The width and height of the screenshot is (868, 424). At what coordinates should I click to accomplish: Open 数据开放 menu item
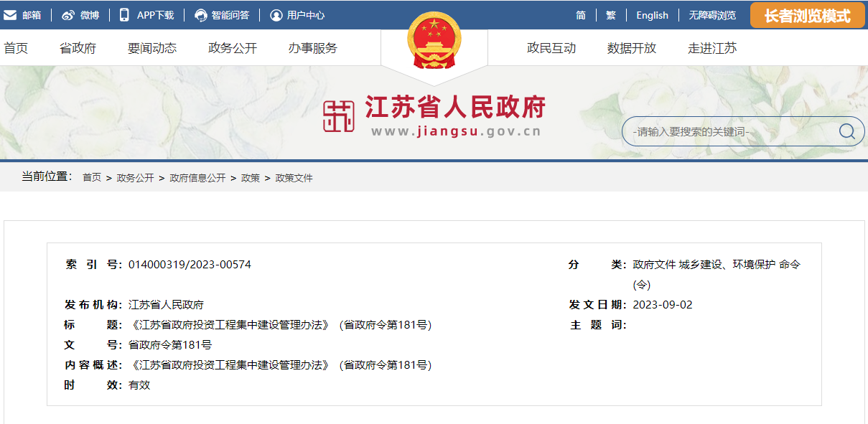(x=632, y=48)
